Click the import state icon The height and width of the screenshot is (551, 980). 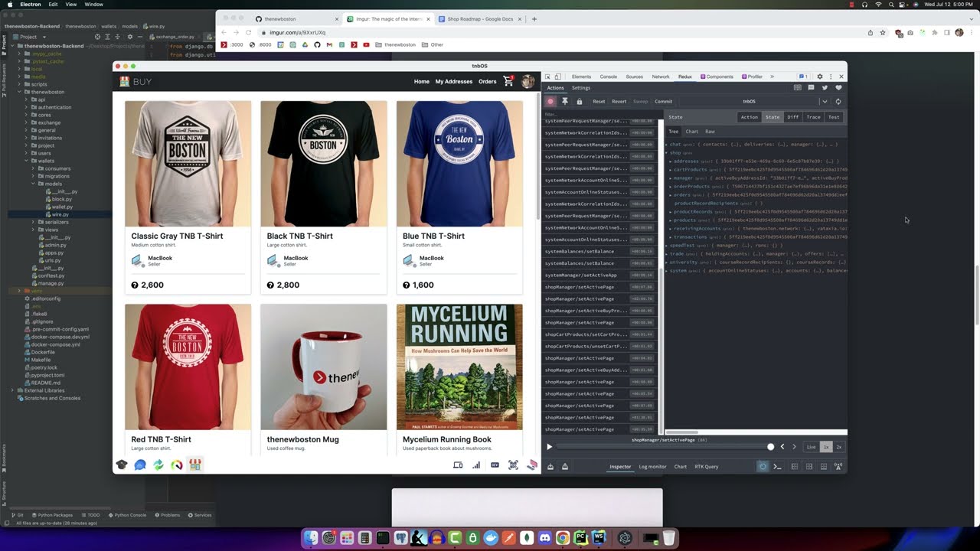[x=551, y=466]
